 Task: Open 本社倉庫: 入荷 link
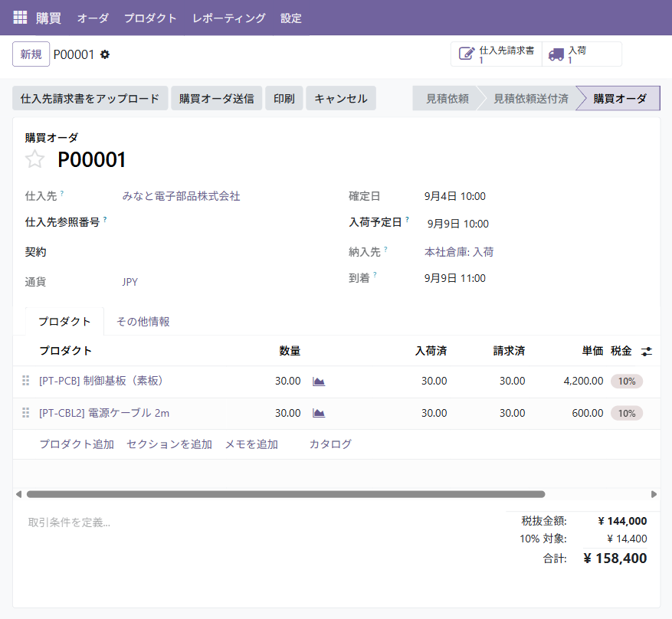coord(459,252)
